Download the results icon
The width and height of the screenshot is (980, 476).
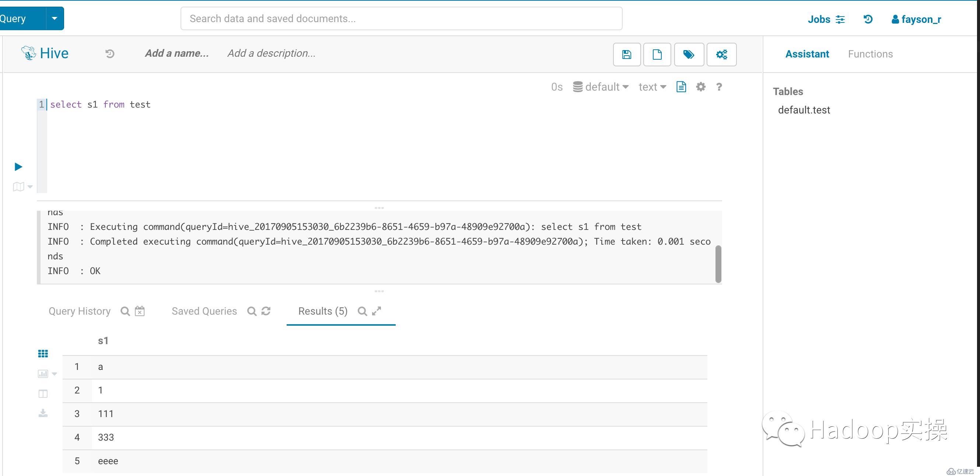pos(43,413)
